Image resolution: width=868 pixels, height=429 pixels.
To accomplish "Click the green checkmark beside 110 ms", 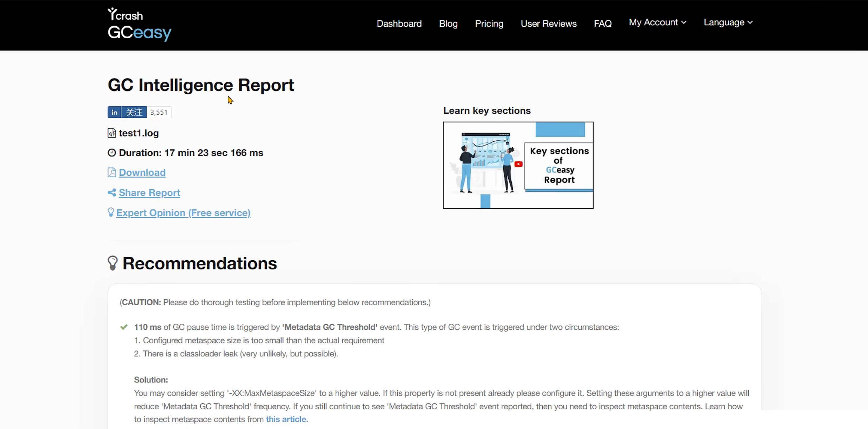I will [124, 327].
